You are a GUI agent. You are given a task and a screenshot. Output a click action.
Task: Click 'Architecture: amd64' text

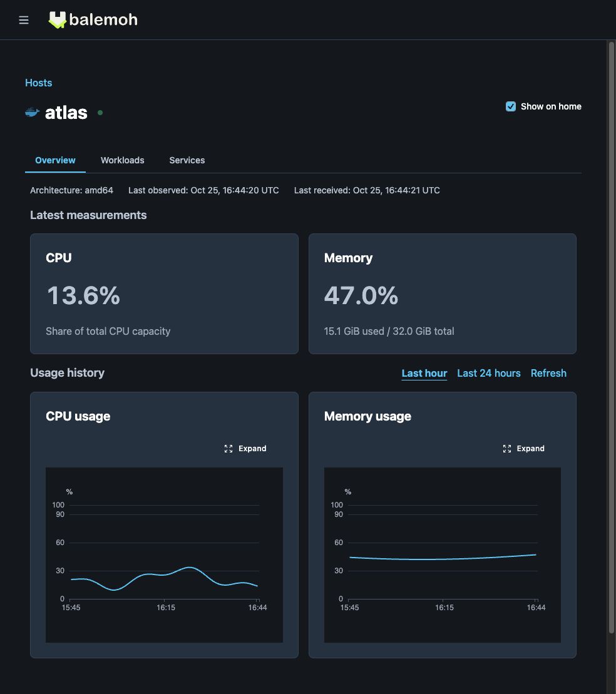[x=72, y=190]
